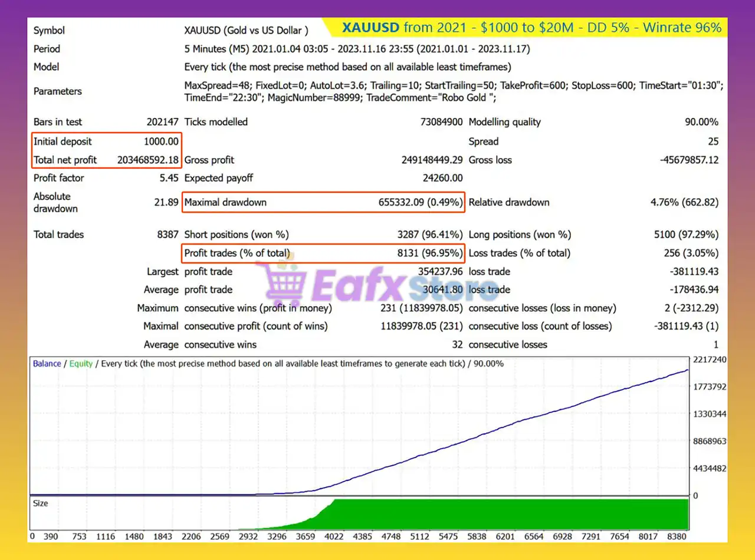Click the highlighted Maximal drawdown box
This screenshot has width=755, height=560.
pos(323,202)
